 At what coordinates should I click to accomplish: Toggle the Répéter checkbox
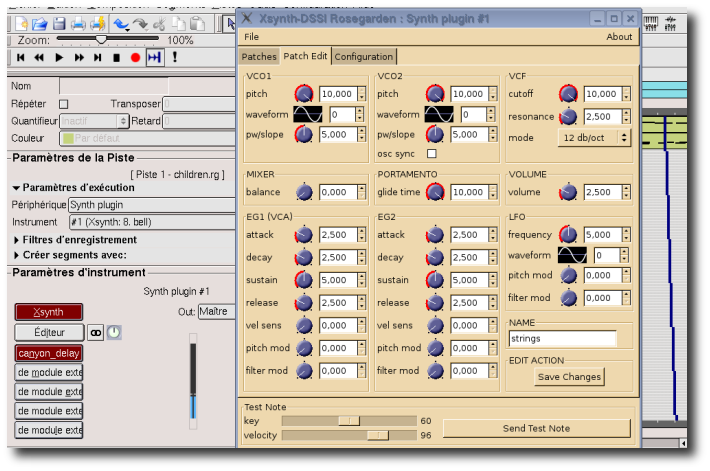click(x=64, y=104)
